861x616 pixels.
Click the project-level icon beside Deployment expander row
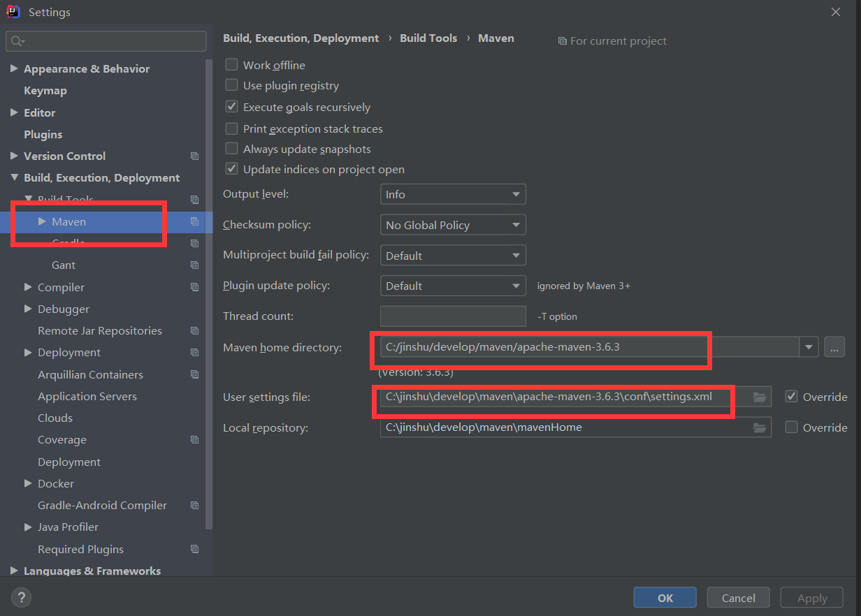(x=194, y=353)
